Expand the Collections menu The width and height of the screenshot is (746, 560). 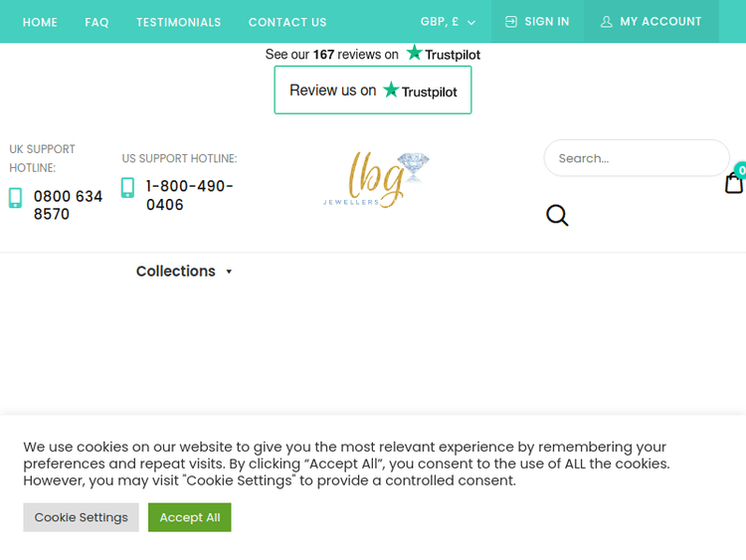point(176,272)
